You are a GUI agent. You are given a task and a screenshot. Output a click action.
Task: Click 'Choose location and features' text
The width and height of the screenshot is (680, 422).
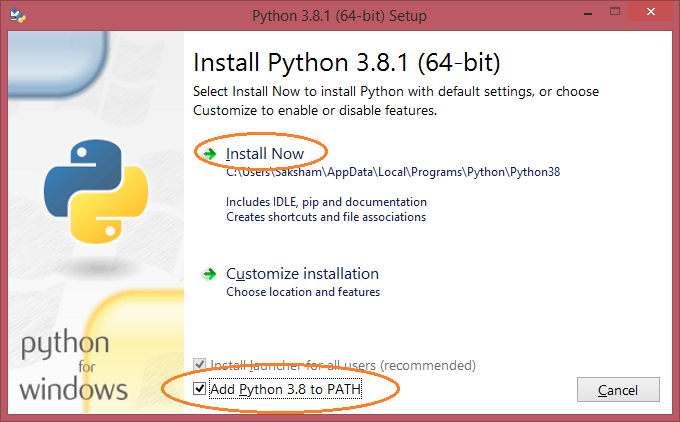[303, 292]
